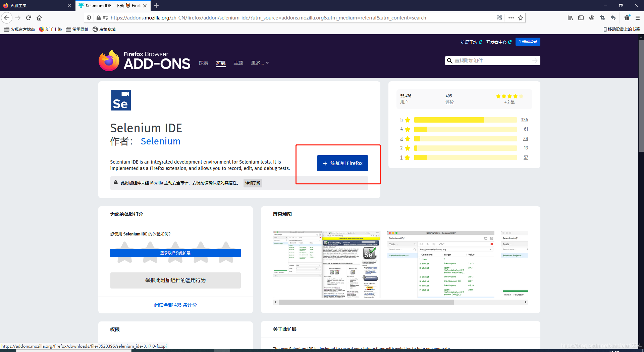Click the tracking protection shield icon
The image size is (644, 352).
[x=89, y=18]
